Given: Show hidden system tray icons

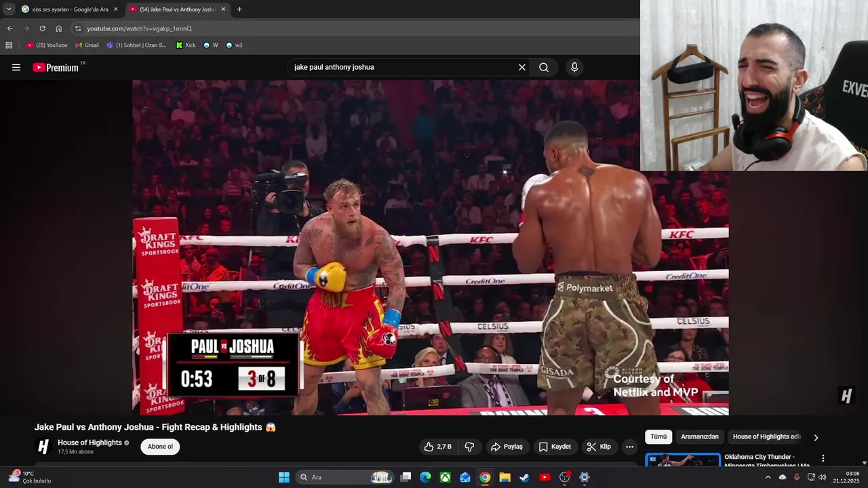Looking at the screenshot, I should tap(768, 477).
